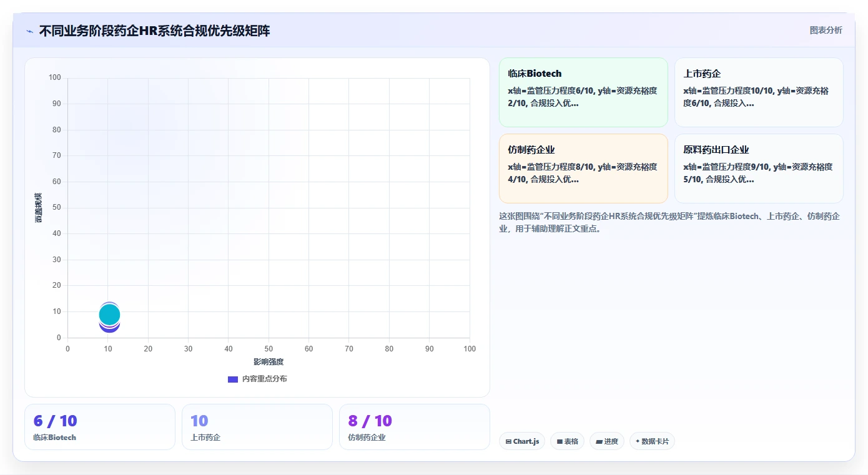Select the 8 / 10 仿制药企业 stat card
The width and height of the screenshot is (868, 475).
(x=415, y=427)
